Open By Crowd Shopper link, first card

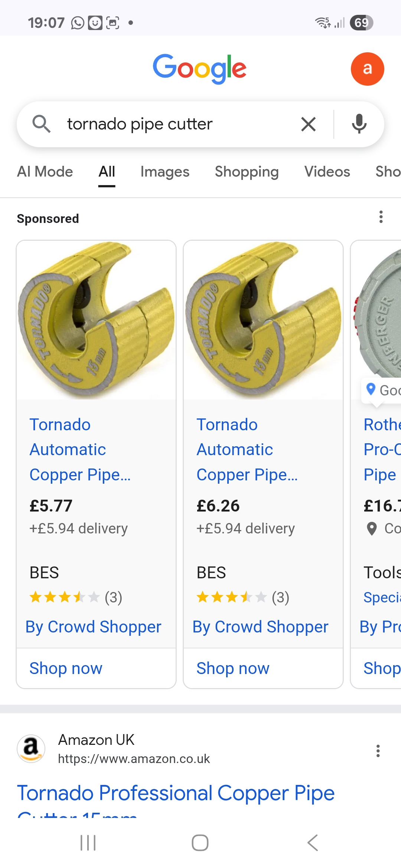(x=93, y=627)
